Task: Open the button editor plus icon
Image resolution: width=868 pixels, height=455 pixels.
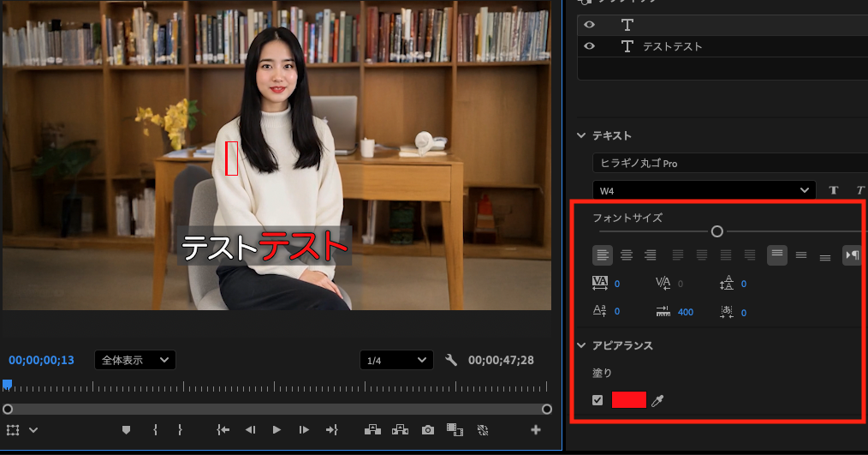Action: click(536, 430)
